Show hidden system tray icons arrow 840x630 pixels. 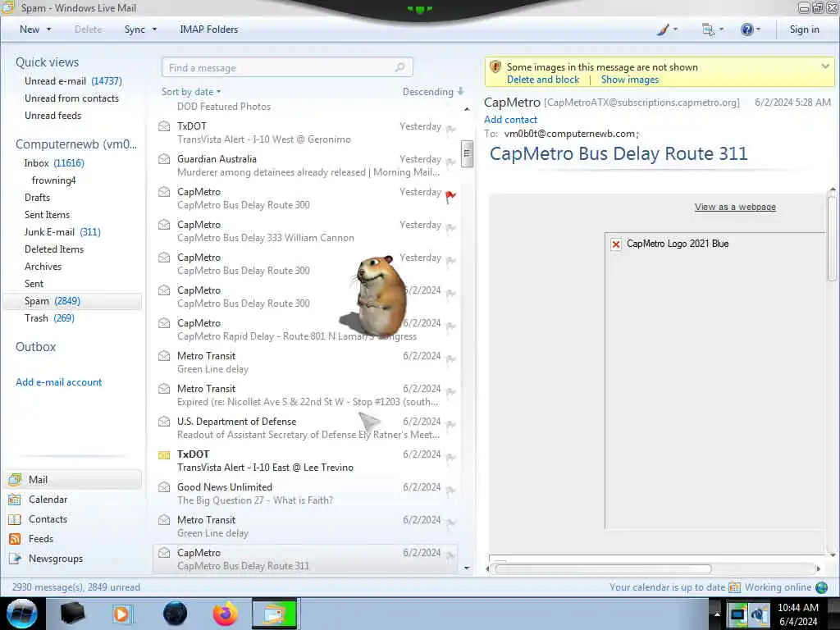point(717,614)
